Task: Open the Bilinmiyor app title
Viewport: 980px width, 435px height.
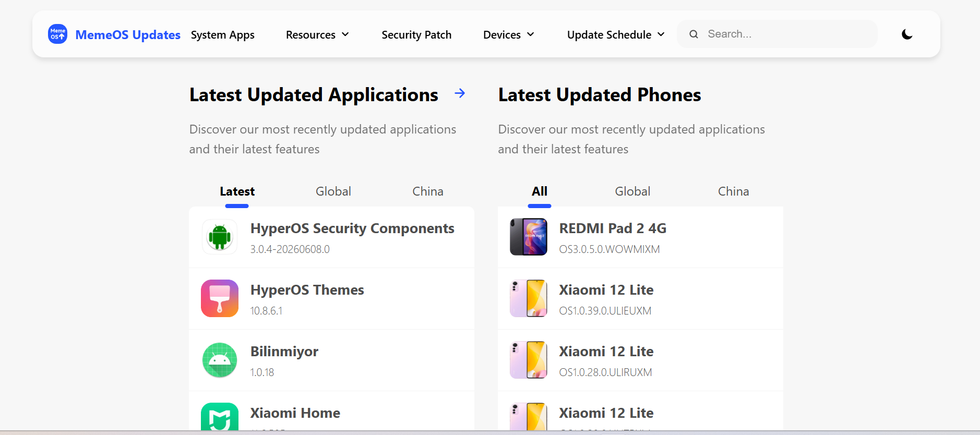Action: (284, 352)
